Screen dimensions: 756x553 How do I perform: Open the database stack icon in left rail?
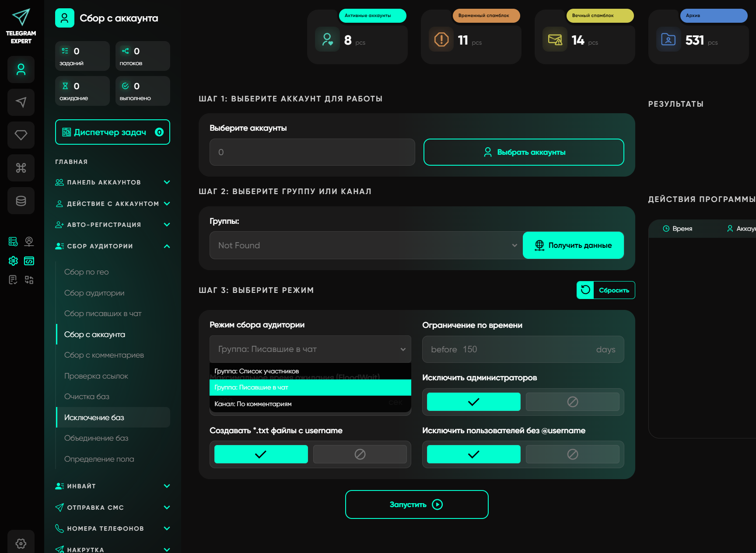[x=21, y=201]
